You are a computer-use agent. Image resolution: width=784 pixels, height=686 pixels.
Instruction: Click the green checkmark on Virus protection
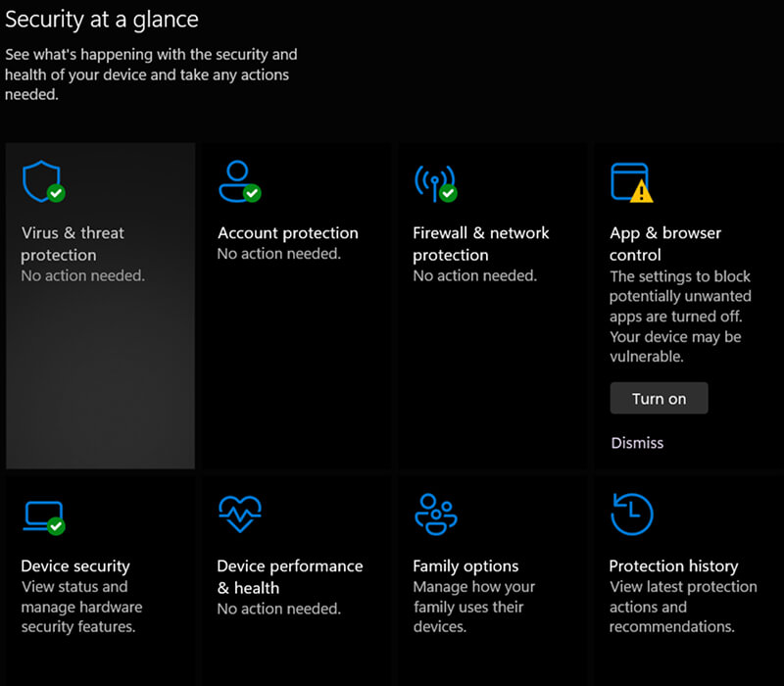(x=57, y=194)
